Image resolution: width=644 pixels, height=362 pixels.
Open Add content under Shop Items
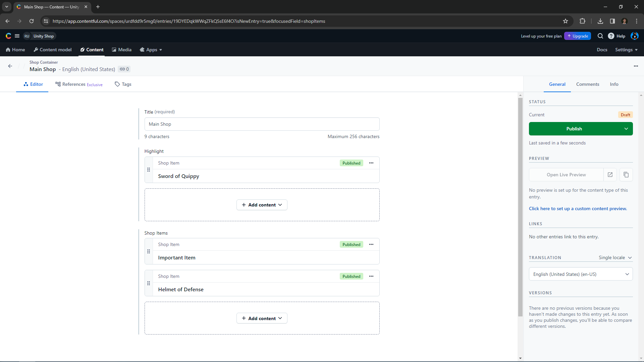(x=262, y=318)
